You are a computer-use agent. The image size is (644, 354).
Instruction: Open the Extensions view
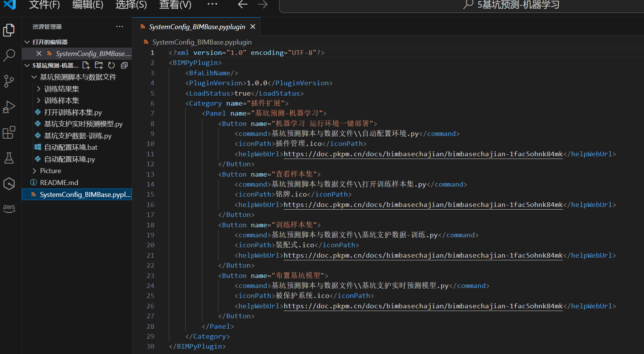(9, 132)
